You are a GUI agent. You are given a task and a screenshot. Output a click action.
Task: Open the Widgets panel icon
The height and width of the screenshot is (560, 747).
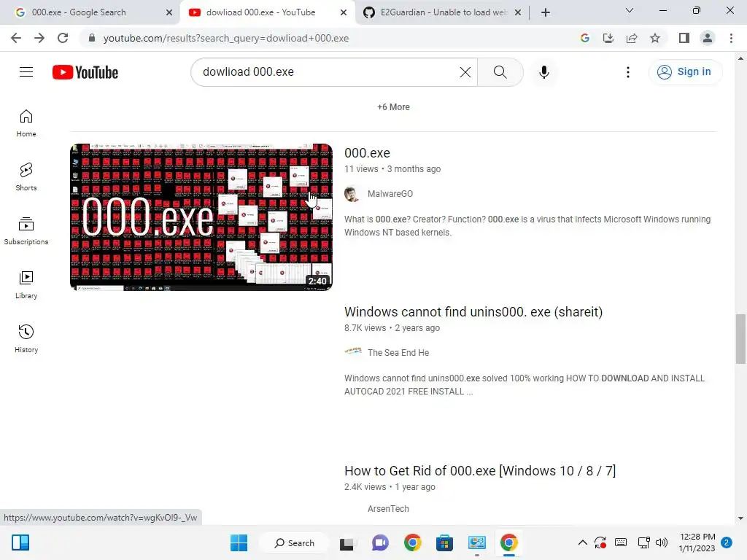tap(20, 542)
